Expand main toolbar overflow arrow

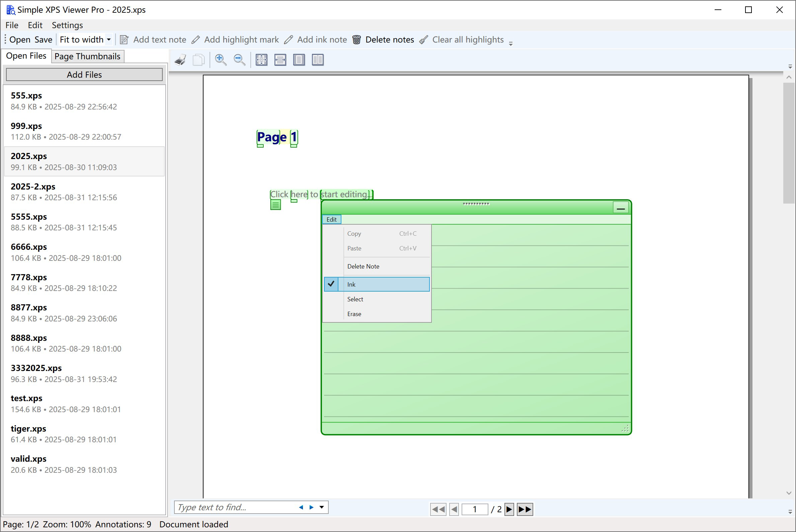(511, 43)
